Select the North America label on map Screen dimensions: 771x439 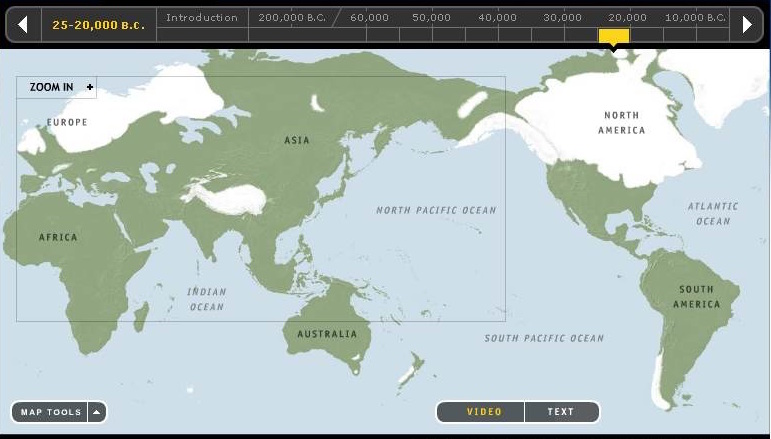(x=622, y=123)
